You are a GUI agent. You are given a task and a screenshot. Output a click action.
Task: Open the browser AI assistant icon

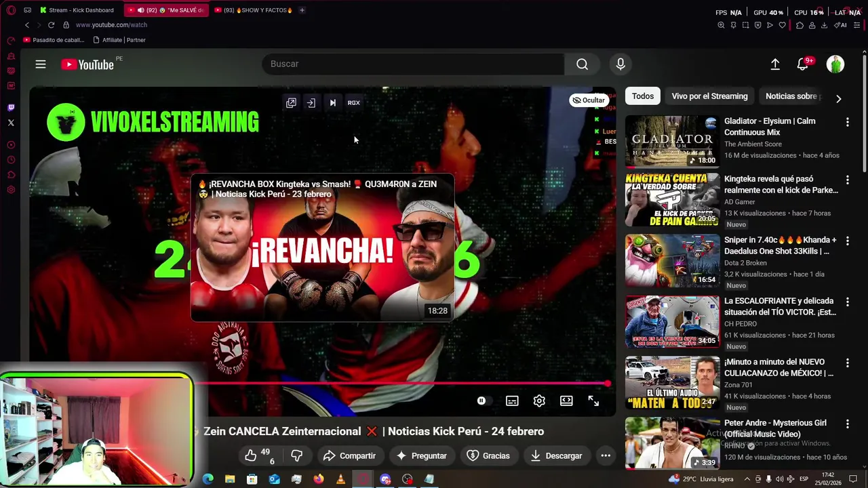coord(841,25)
